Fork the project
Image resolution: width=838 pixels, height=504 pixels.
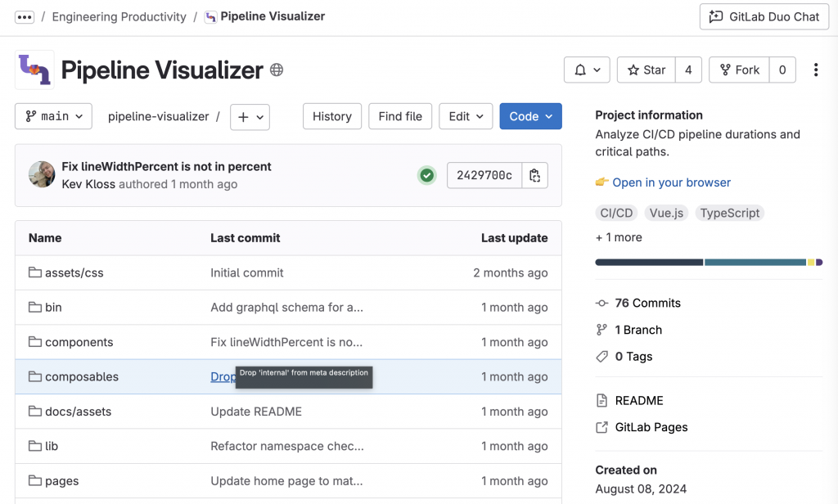pos(739,70)
